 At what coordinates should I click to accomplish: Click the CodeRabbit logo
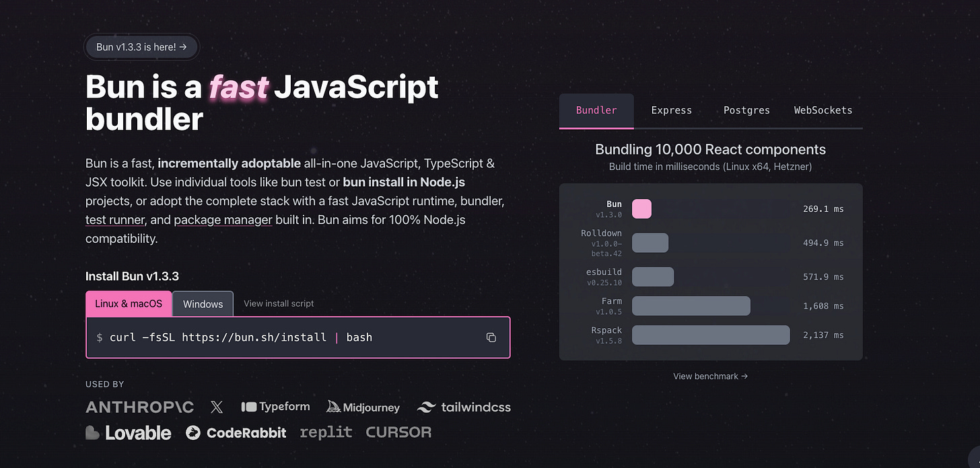pyautogui.click(x=236, y=433)
